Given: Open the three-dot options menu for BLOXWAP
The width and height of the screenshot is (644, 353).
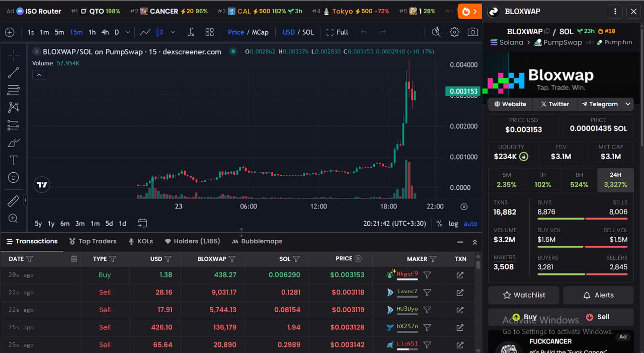Looking at the screenshot, I should pyautogui.click(x=615, y=11).
